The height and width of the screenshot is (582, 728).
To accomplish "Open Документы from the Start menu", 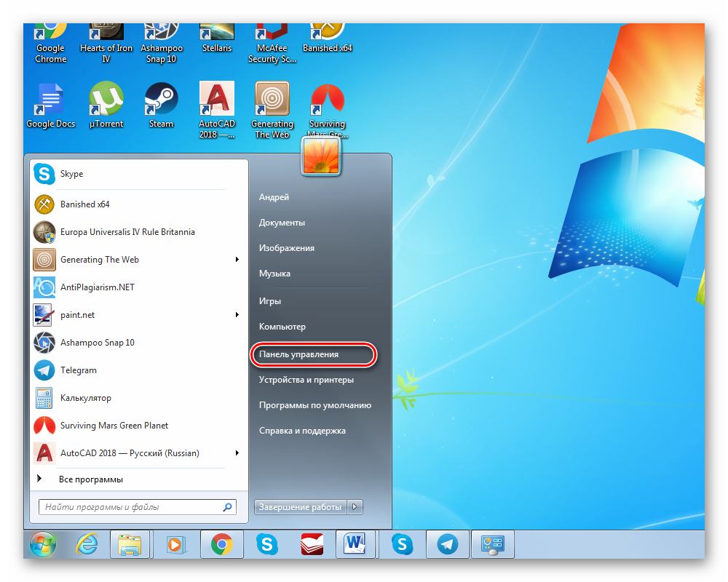I will click(282, 223).
